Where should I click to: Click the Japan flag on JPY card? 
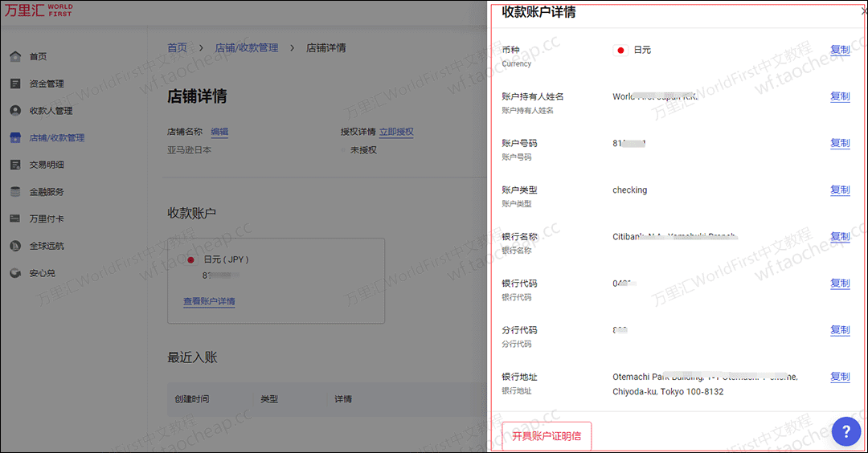pyautogui.click(x=191, y=260)
